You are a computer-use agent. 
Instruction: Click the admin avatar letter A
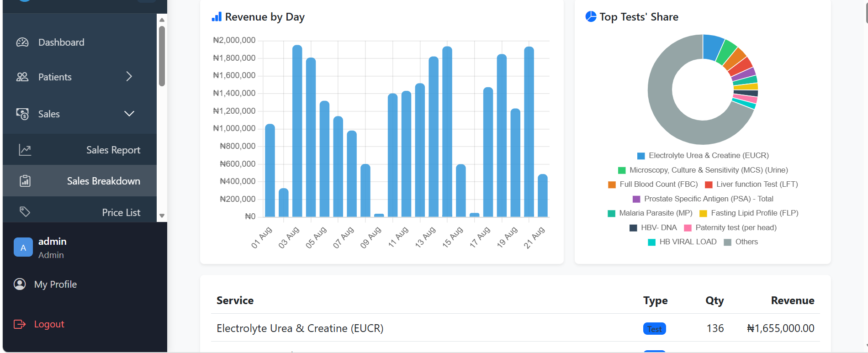23,248
